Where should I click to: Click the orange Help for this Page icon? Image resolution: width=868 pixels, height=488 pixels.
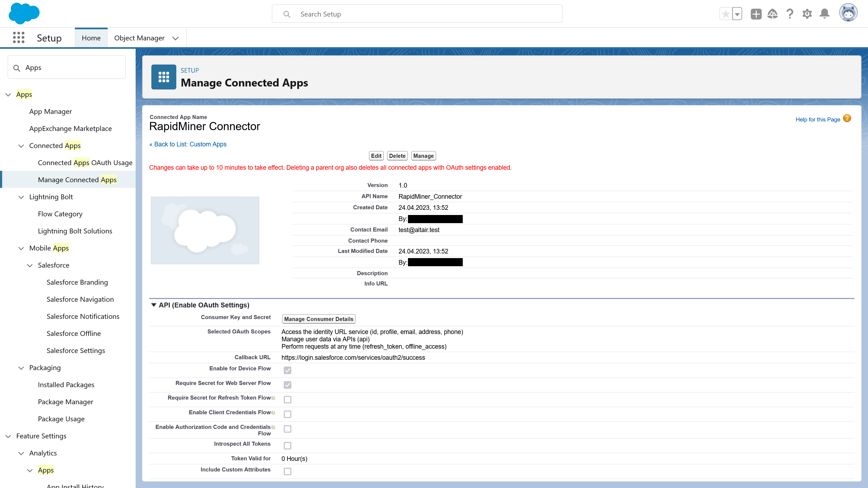847,118
